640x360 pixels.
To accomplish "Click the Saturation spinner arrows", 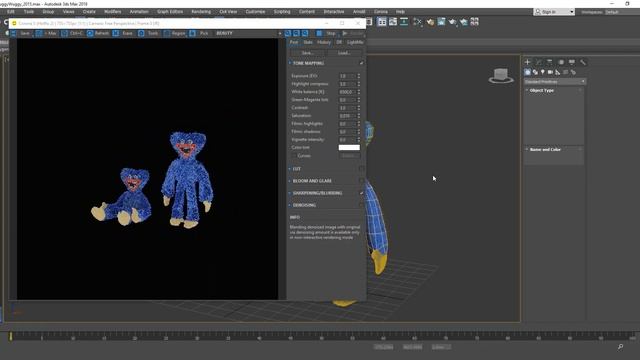I will click(x=359, y=116).
